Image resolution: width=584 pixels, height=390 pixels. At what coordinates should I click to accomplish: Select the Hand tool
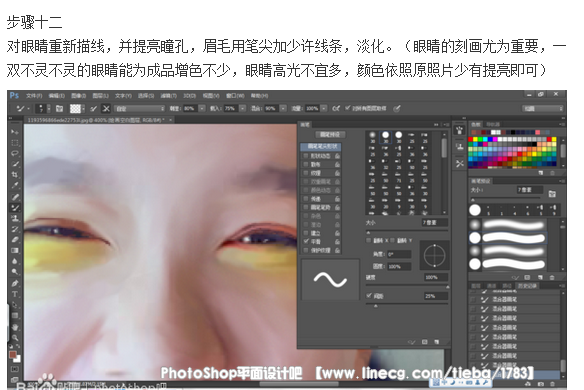(15, 327)
